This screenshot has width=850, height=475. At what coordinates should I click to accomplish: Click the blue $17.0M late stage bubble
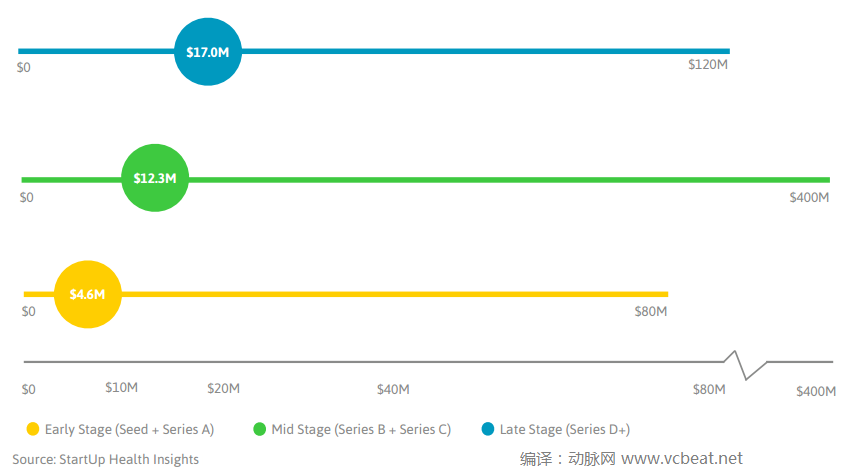click(x=208, y=51)
